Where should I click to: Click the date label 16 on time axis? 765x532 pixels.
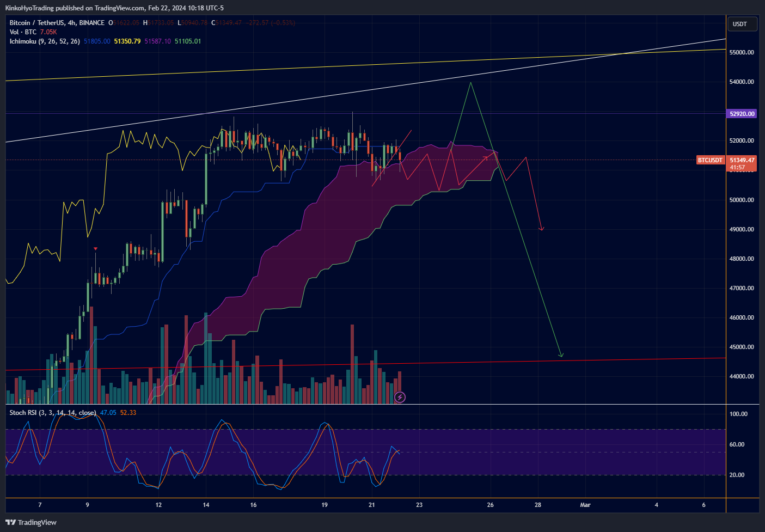coord(253,505)
